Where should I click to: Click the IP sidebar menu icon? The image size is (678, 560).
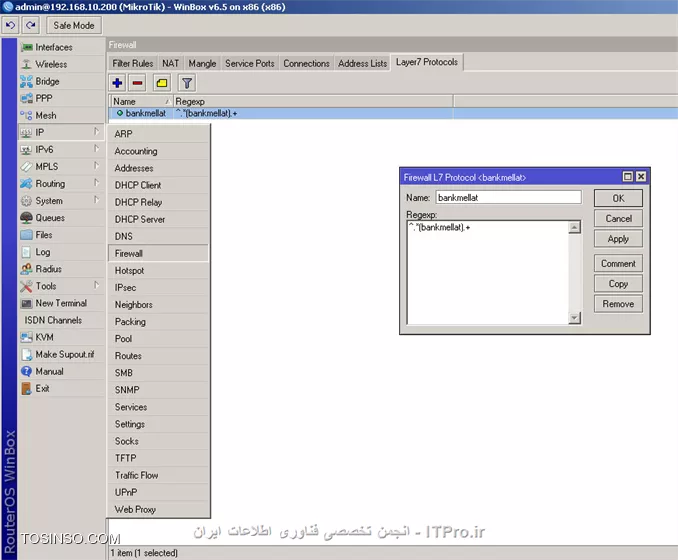[x=26, y=132]
